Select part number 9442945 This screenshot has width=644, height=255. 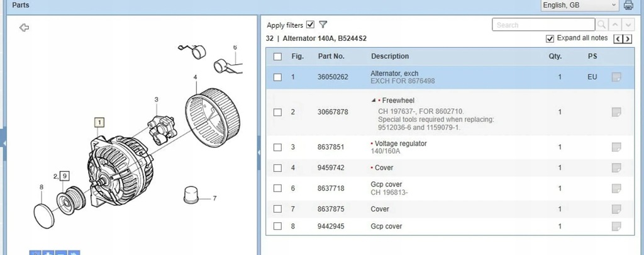click(x=331, y=226)
